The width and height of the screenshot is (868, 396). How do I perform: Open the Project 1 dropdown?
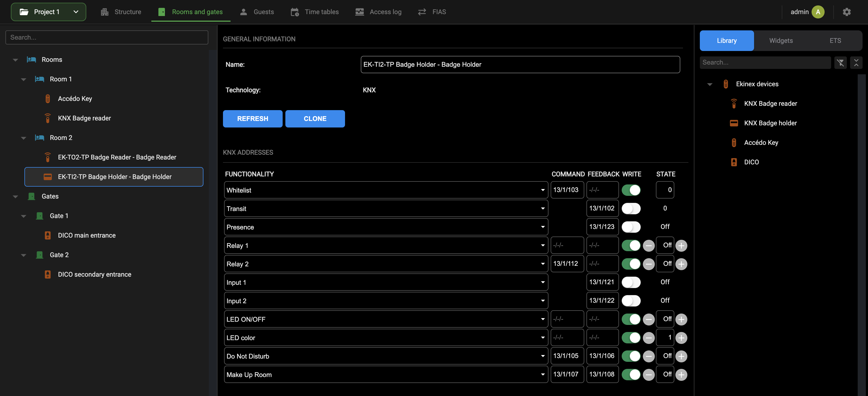point(49,12)
